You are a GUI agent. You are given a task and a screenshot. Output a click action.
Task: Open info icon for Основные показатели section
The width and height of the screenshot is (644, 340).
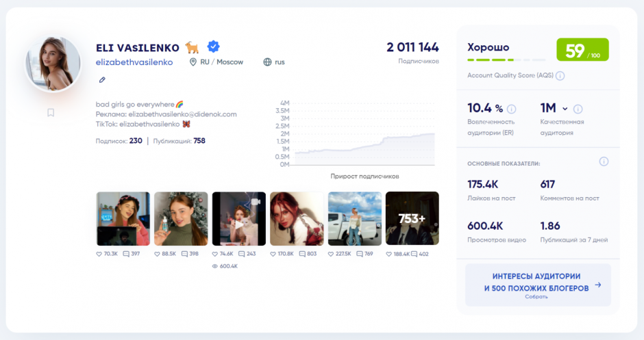[x=604, y=161]
